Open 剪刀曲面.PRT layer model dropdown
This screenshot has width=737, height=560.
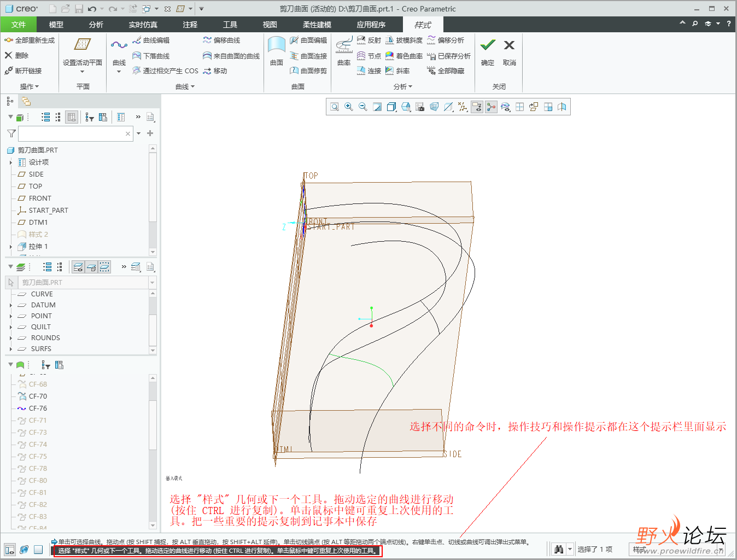[x=153, y=283]
